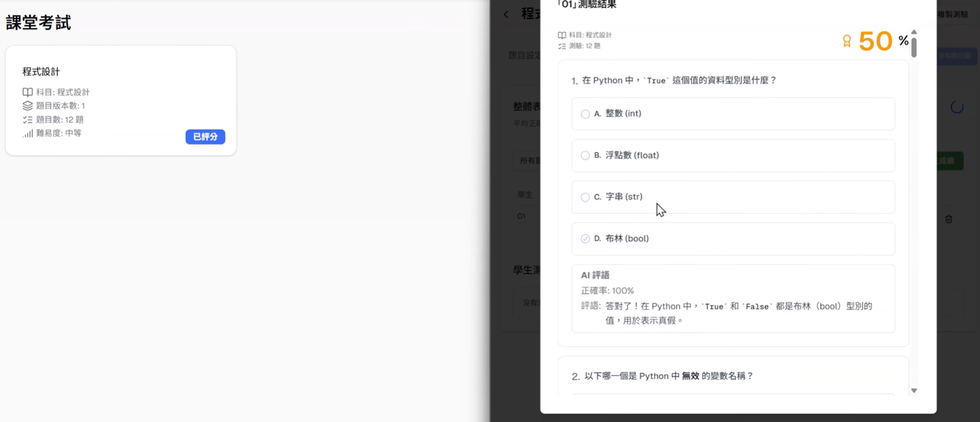This screenshot has height=422, width=980.
Task: Click the 複製測驗 button at top right
Action: (x=952, y=14)
